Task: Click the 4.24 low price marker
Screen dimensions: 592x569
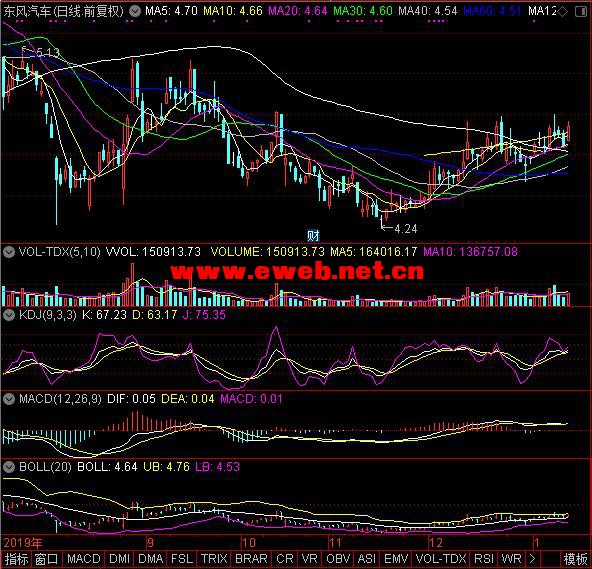Action: 405,229
